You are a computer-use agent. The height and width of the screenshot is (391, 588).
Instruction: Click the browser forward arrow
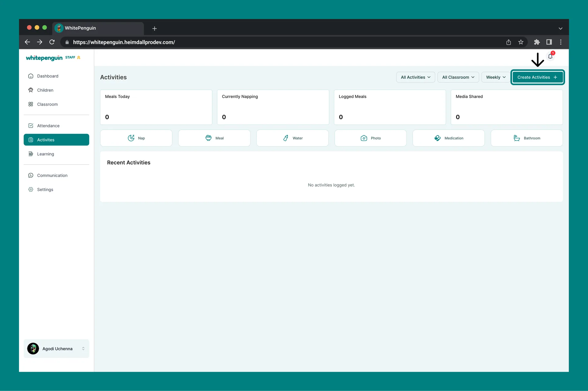(40, 42)
